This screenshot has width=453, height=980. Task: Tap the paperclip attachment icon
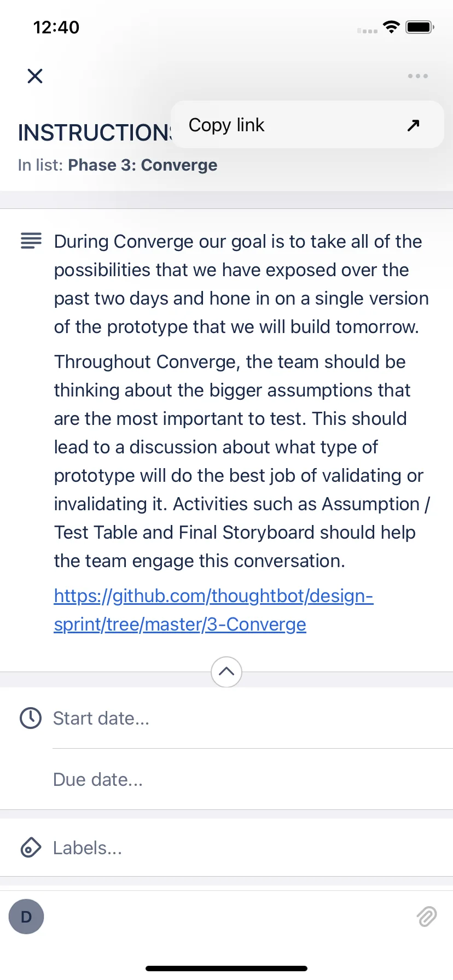click(x=427, y=917)
